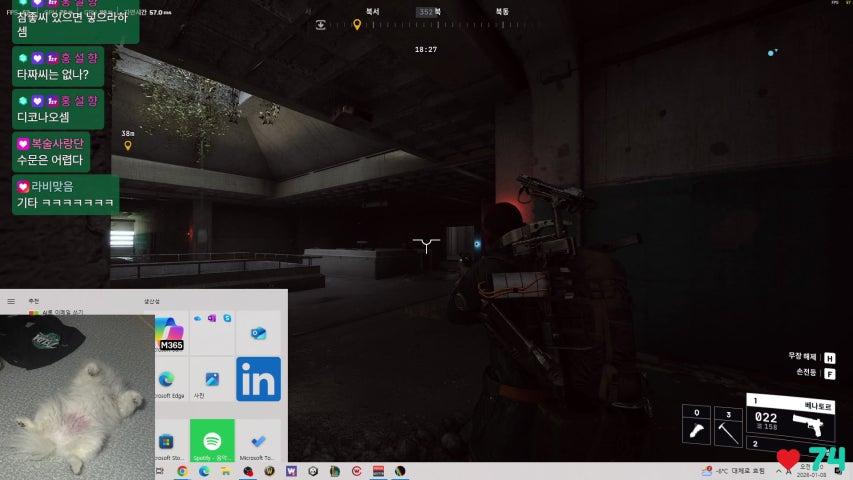Select weapon slot 1 pistol 베나토르
Screen dimensions: 853x480
(x=790, y=416)
